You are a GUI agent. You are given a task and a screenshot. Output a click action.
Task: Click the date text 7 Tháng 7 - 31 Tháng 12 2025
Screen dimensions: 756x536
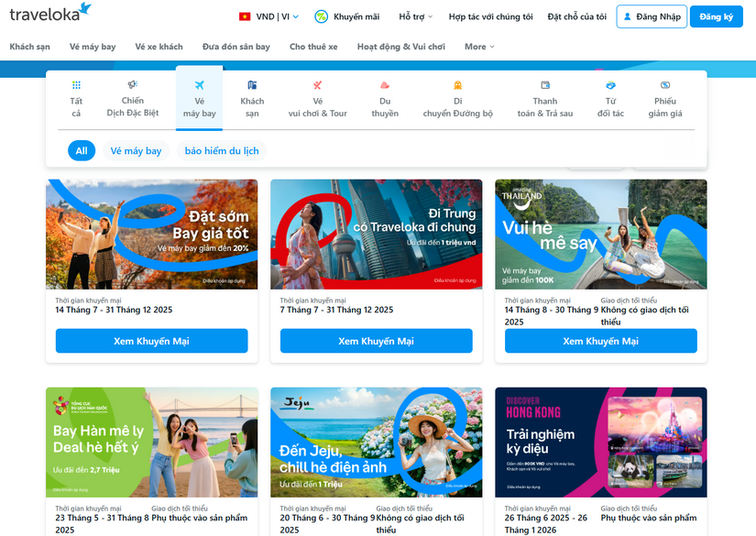tap(336, 310)
